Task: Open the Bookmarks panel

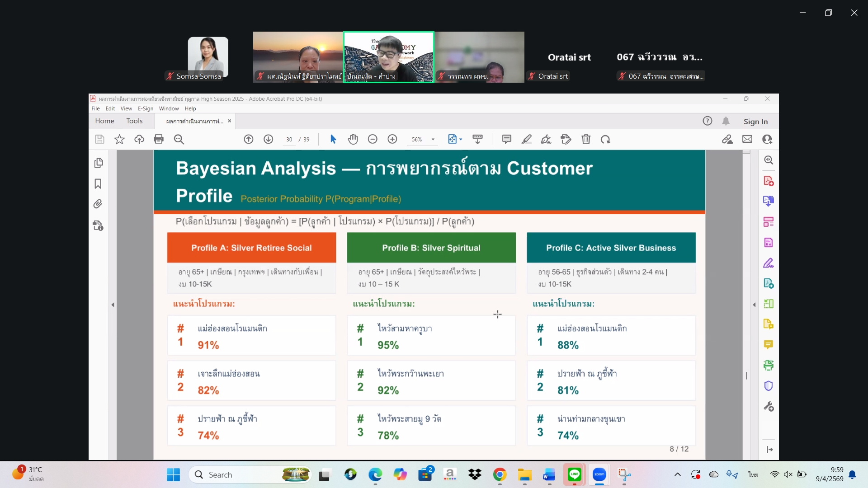Action: [98, 183]
